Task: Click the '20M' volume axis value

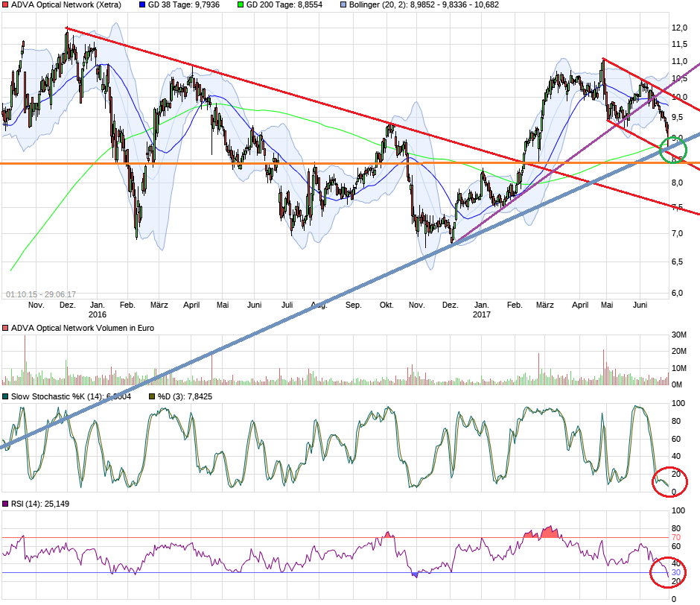Action: pos(679,351)
